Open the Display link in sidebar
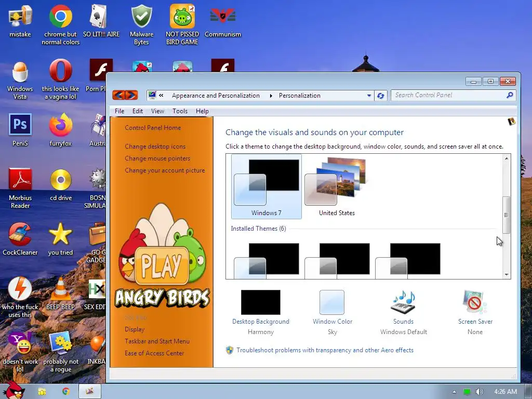Screen dimensions: 532x399 (x=135, y=329)
